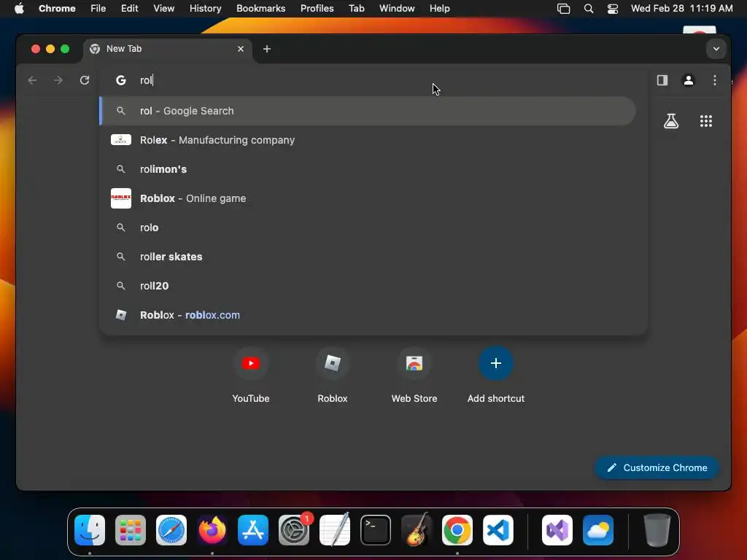This screenshot has width=747, height=560.
Task: Click Stage Manager icon in menu bar
Action: click(564, 8)
